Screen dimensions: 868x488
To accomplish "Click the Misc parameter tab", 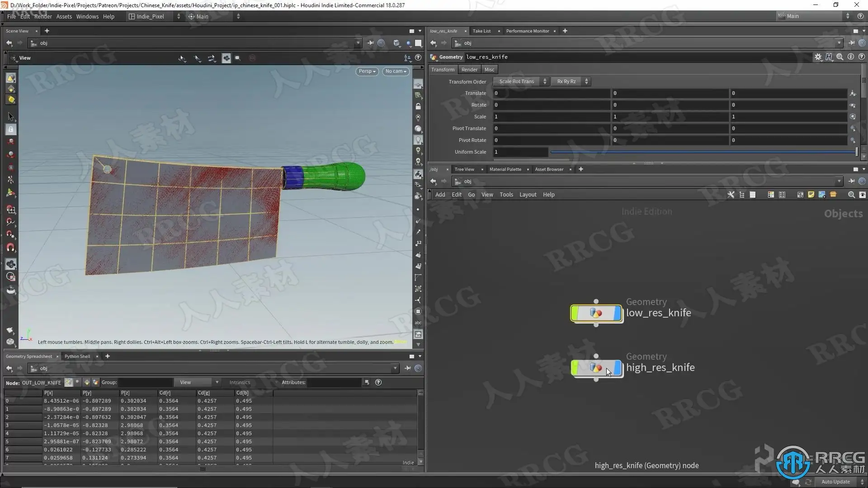I will tap(489, 70).
